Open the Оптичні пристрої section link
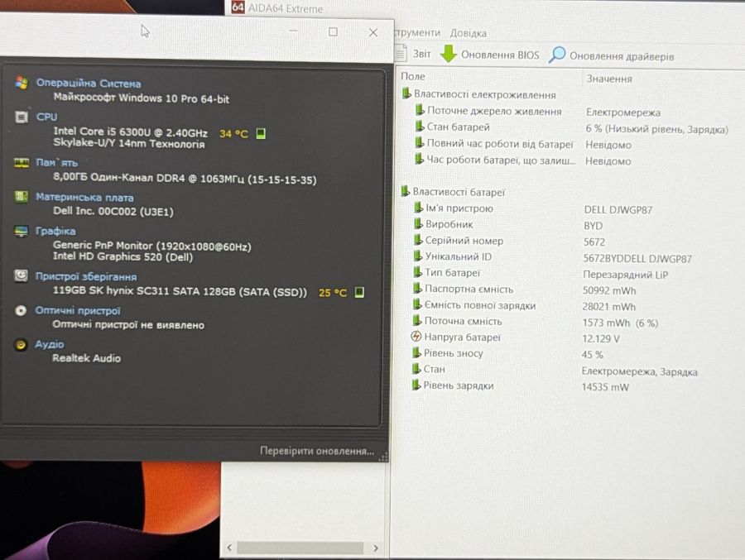This screenshot has height=560, width=745. point(78,311)
